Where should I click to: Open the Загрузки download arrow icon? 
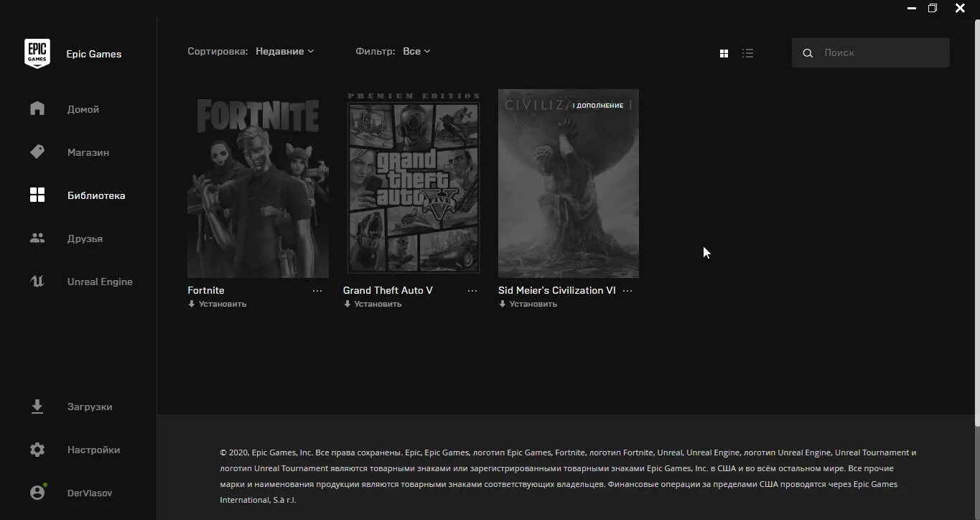pos(37,407)
